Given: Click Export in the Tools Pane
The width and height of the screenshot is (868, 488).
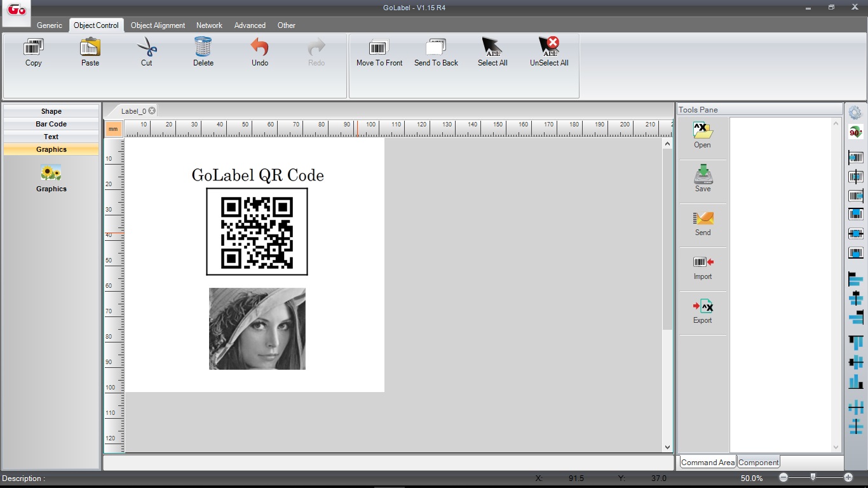Looking at the screenshot, I should tap(702, 311).
